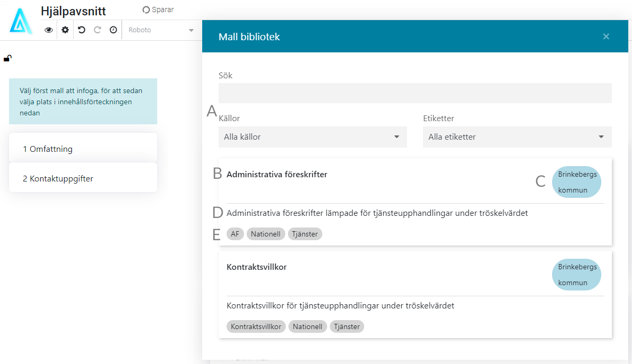This screenshot has width=632, height=364.
Task: Expand the Alla etiketter dropdown
Action: 517,137
